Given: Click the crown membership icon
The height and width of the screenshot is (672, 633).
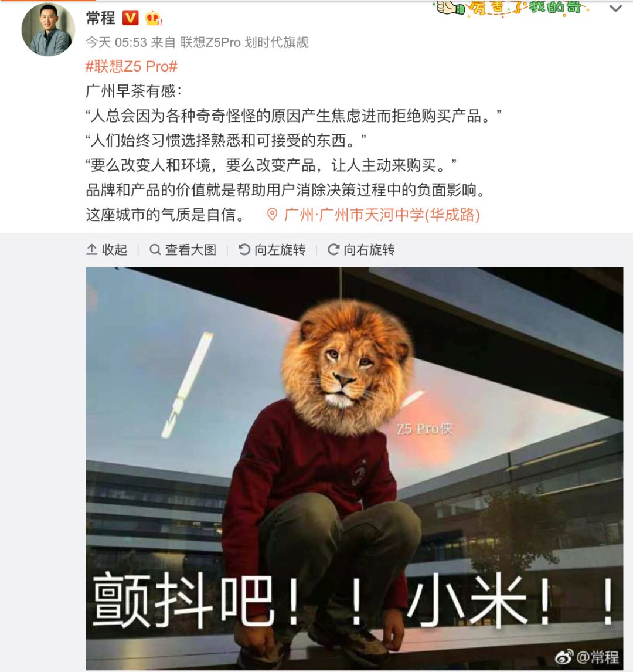Looking at the screenshot, I should click(x=154, y=18).
